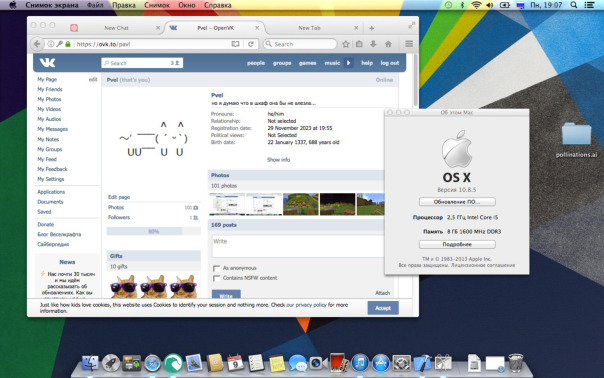Open the Russian input source menu
The width and height of the screenshot is (604, 378).
coord(520,5)
